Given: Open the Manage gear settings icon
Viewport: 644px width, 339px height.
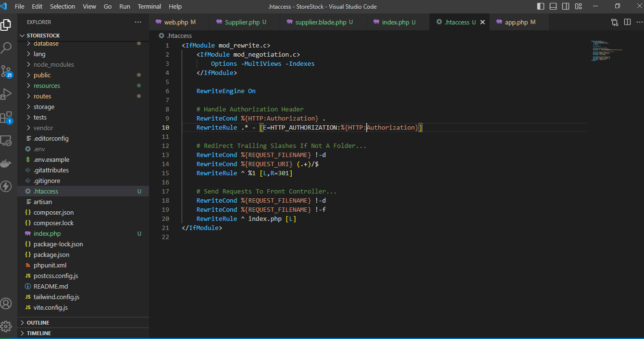Looking at the screenshot, I should pyautogui.click(x=7, y=327).
